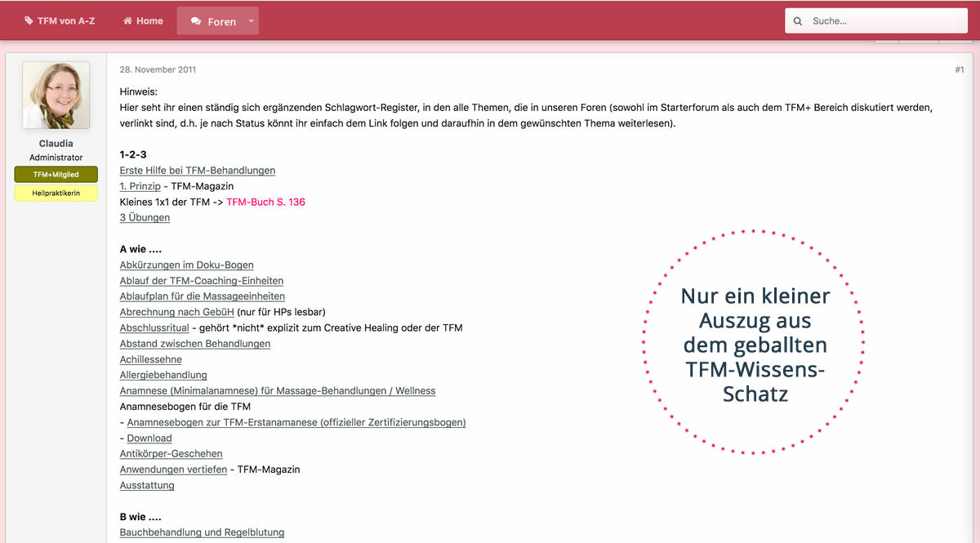Open Erste Hilfe bei TFM-Behandlungen link
Screen dimensions: 980x543
197,171
